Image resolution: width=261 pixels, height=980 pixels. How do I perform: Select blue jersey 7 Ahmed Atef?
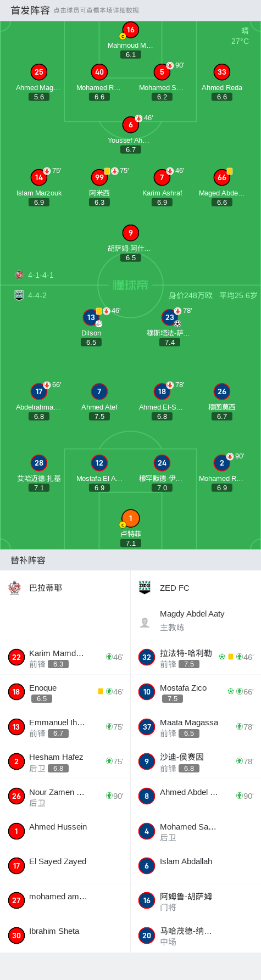tap(99, 391)
